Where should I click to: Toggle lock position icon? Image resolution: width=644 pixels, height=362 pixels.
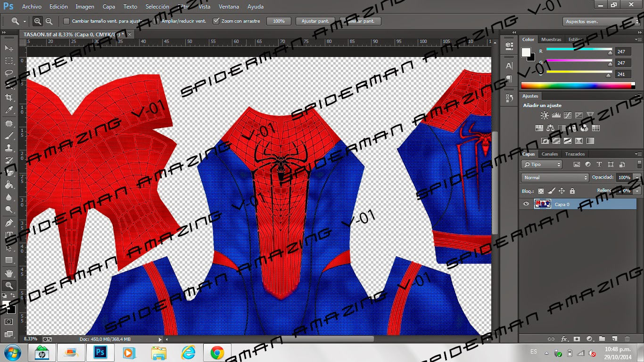pos(561,191)
